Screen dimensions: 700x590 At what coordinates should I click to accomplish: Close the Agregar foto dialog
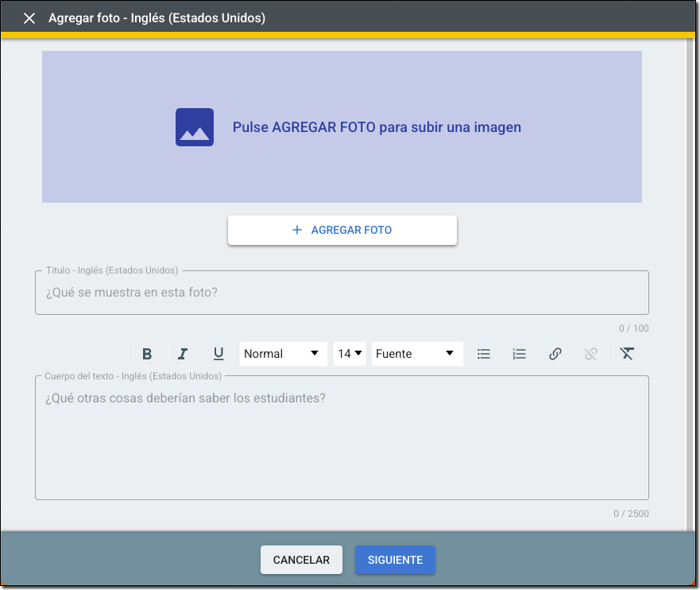(x=29, y=18)
